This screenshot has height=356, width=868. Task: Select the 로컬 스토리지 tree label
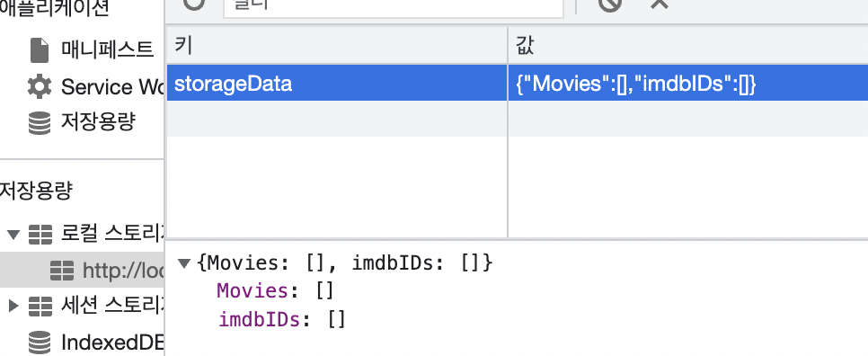tap(111, 235)
